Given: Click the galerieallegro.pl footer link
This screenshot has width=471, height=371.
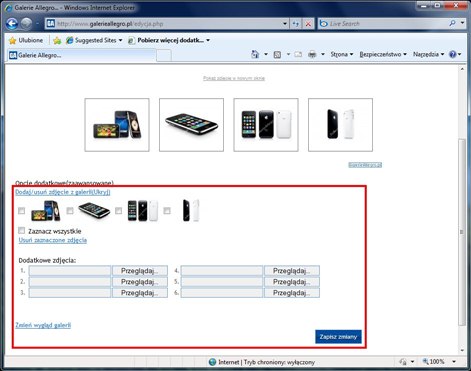Looking at the screenshot, I should pyautogui.click(x=365, y=165).
